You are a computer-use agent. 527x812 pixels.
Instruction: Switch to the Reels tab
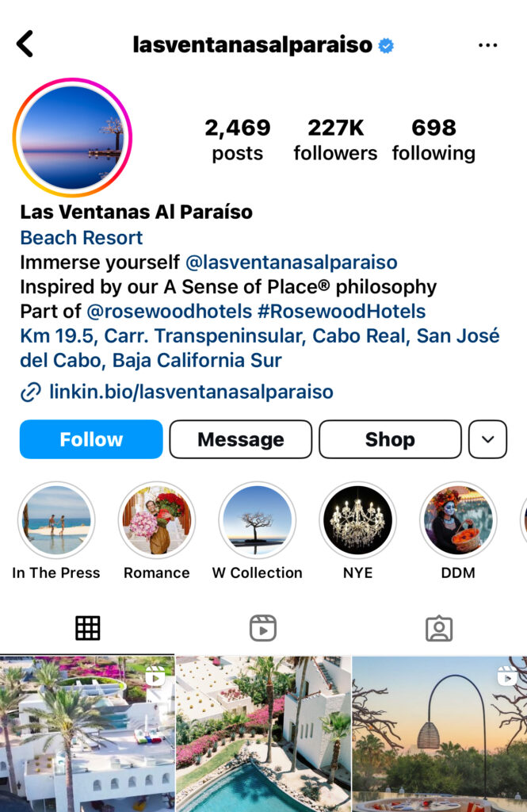coord(263,628)
